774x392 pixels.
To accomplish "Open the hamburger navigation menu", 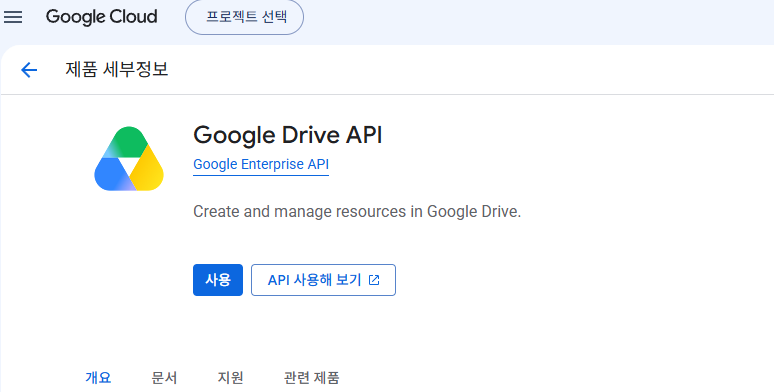I will (13, 17).
